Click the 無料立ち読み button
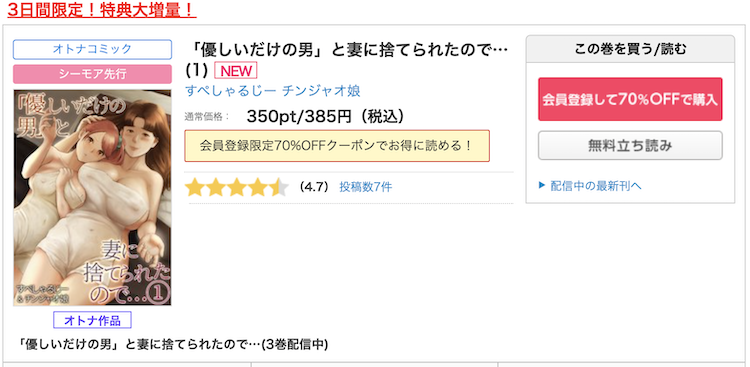The height and width of the screenshot is (367, 750). click(630, 145)
